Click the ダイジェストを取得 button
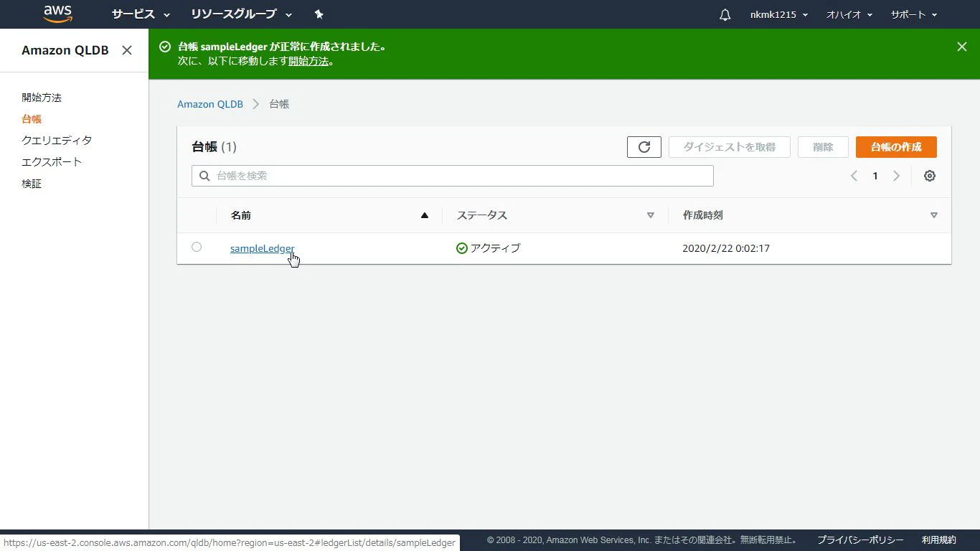 pyautogui.click(x=729, y=147)
